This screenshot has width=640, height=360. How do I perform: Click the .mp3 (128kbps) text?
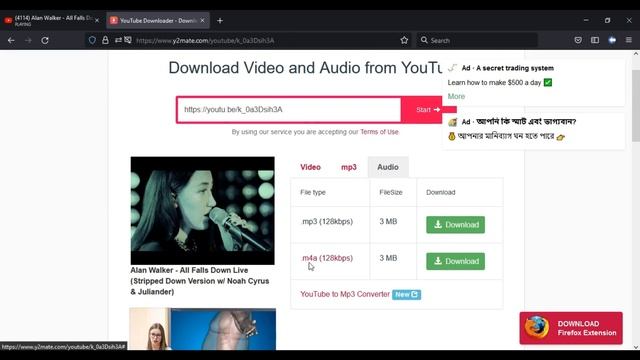(x=327, y=222)
